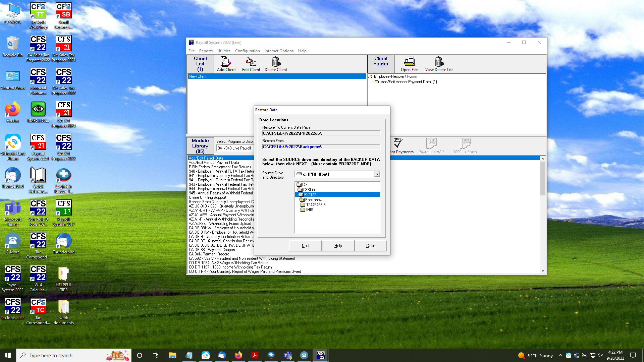This screenshot has width=644, height=362.
Task: Open the Source Drive dropdown
Action: 377,174
